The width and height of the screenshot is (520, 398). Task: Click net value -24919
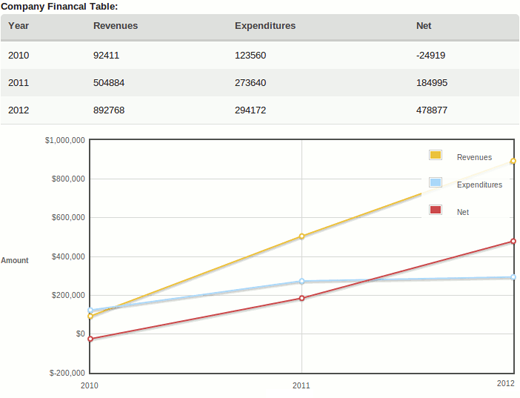430,55
